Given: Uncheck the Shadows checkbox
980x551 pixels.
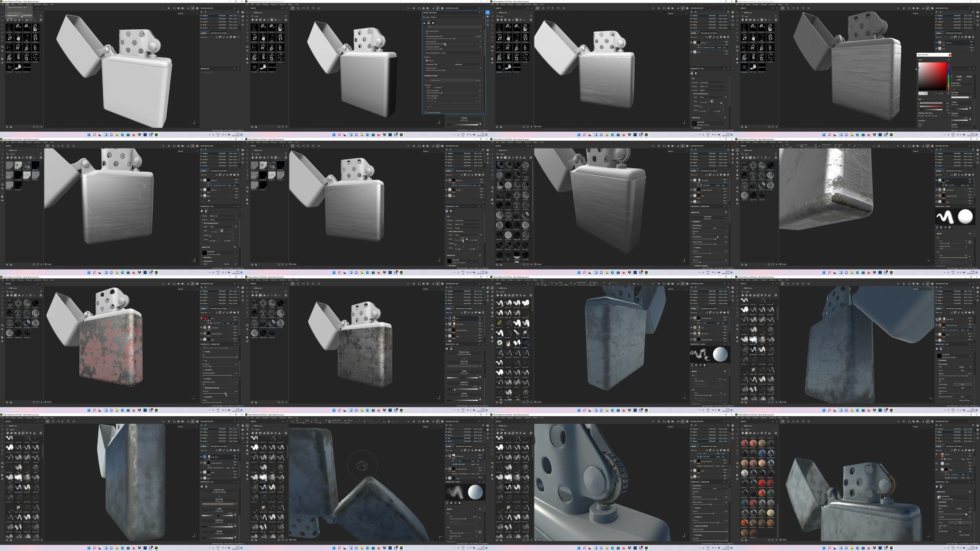Looking at the screenshot, I should point(427,61).
